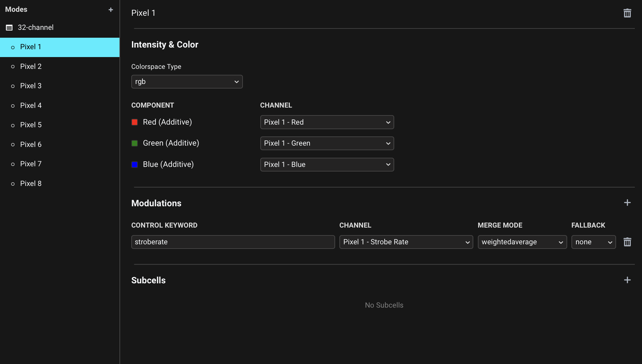Open the weightedaverage merge mode dropdown
Image resolution: width=642 pixels, height=364 pixels.
[x=522, y=242]
